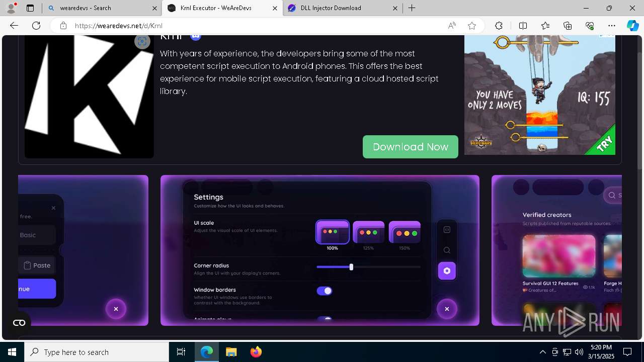Open Task View on the taskbar

pyautogui.click(x=181, y=352)
